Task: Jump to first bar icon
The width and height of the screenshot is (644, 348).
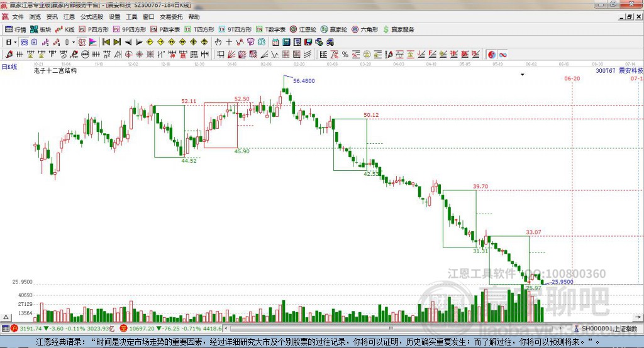Action: (106, 42)
